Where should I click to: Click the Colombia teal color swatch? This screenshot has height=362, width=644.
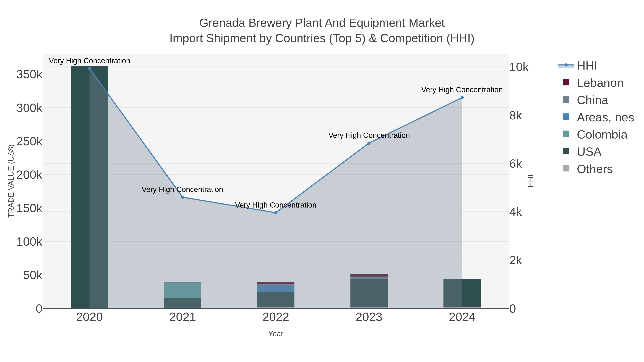(566, 134)
